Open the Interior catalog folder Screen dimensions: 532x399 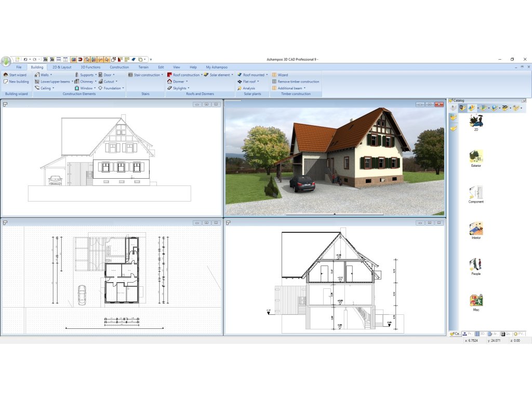(476, 231)
